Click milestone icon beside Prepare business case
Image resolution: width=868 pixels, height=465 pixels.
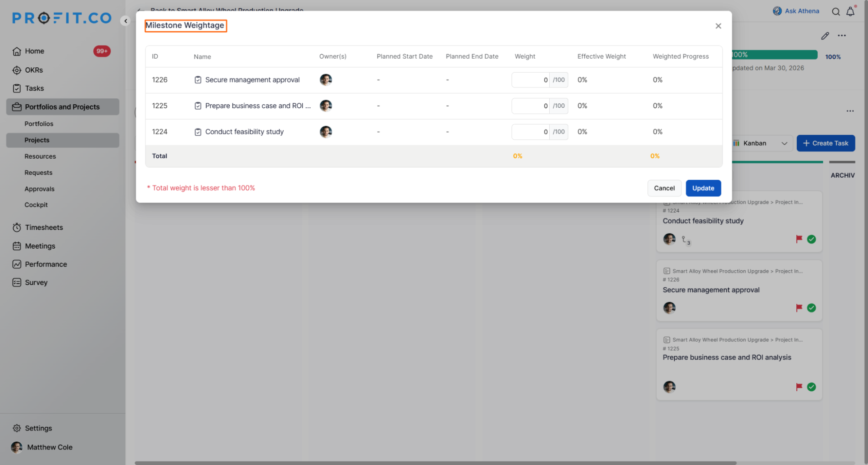(x=198, y=106)
